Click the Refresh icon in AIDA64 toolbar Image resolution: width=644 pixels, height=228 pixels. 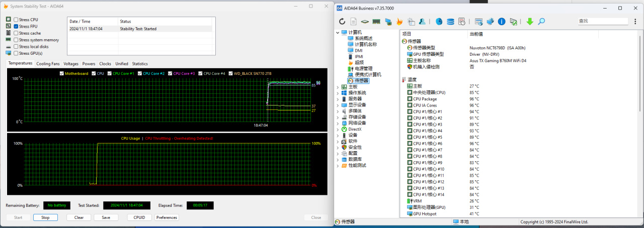tap(342, 22)
